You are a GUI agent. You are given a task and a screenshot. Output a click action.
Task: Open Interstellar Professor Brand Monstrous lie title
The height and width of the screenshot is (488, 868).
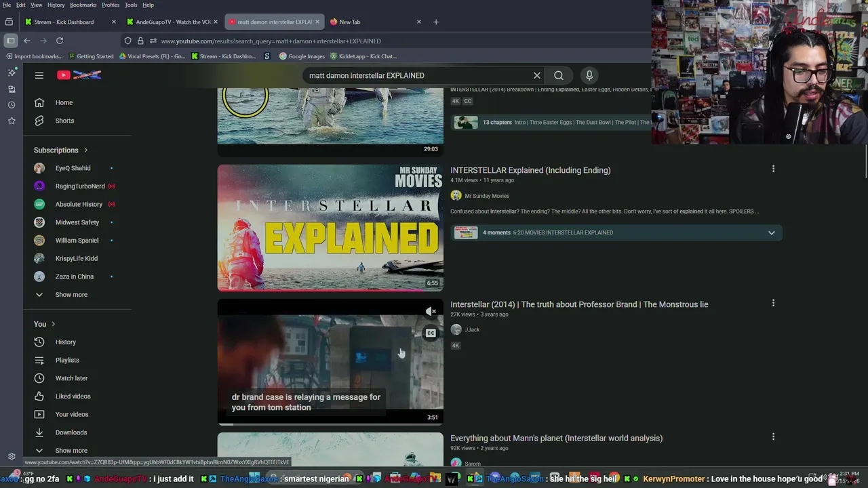tap(579, 304)
